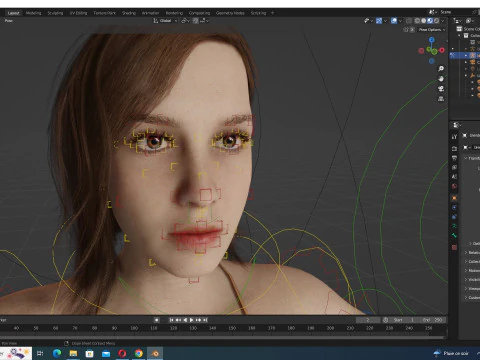Open File Explorer from the taskbar
The image size is (480, 360).
point(73,353)
